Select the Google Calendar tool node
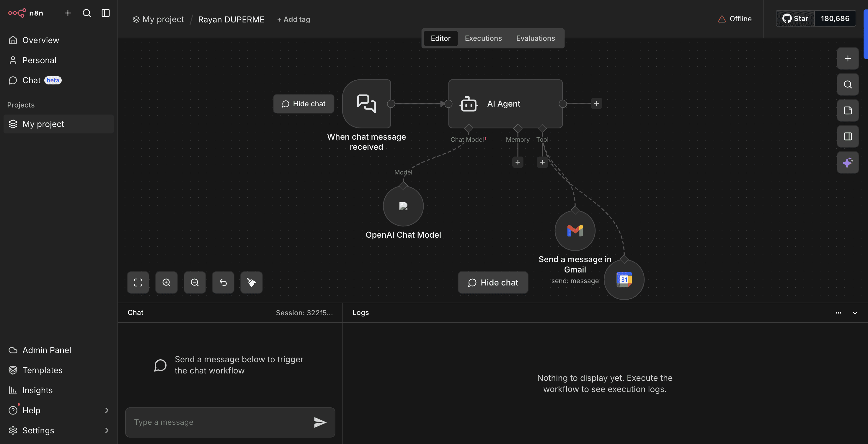Screen dimensions: 868x444 pos(624,280)
